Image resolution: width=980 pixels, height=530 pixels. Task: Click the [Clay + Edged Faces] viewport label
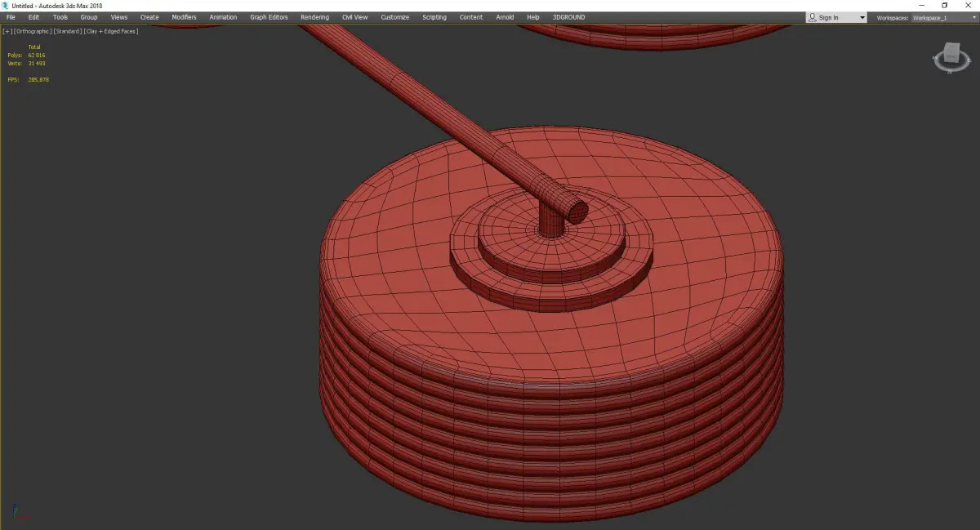[x=111, y=31]
